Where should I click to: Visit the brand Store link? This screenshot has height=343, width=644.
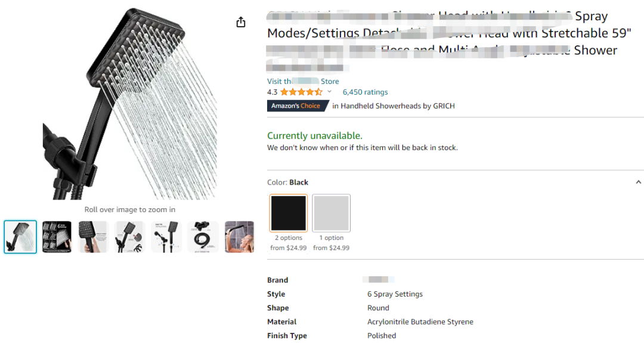coord(303,82)
